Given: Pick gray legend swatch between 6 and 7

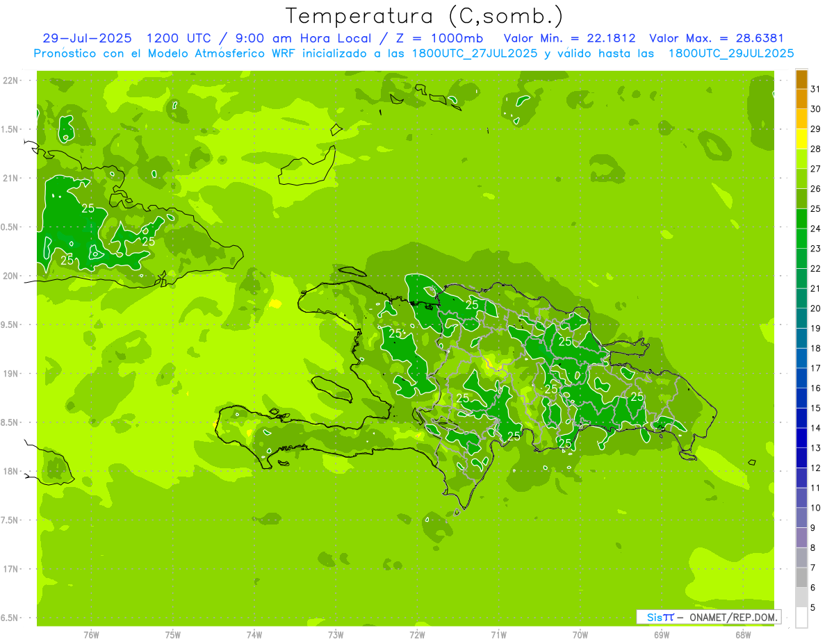Looking at the screenshot, I should point(801,577).
